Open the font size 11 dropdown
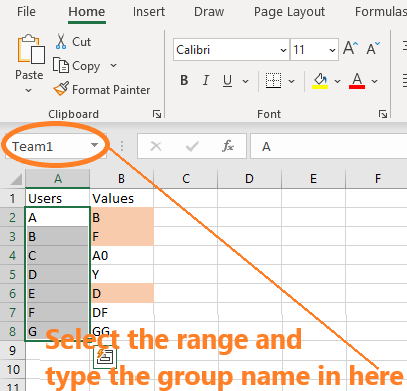This screenshot has width=407, height=391. [332, 50]
